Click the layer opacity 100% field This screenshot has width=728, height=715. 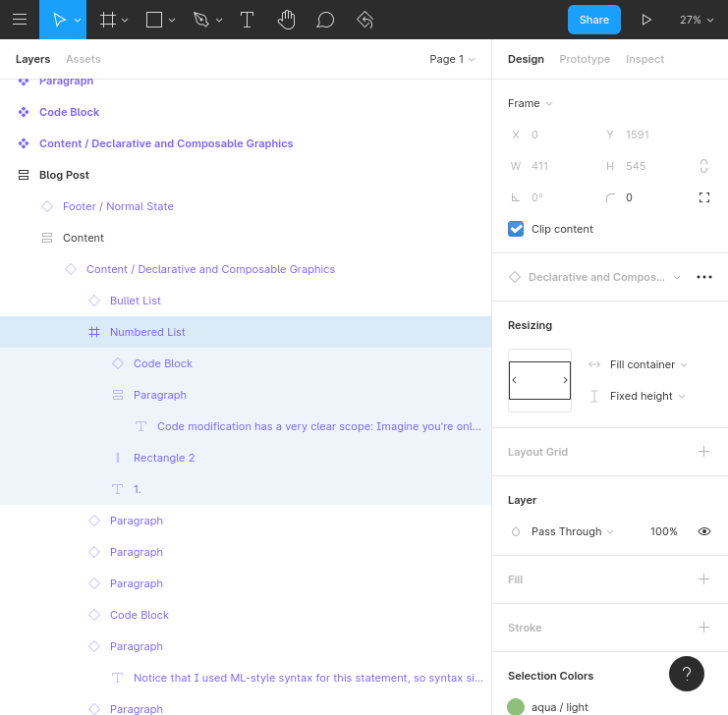coord(663,531)
